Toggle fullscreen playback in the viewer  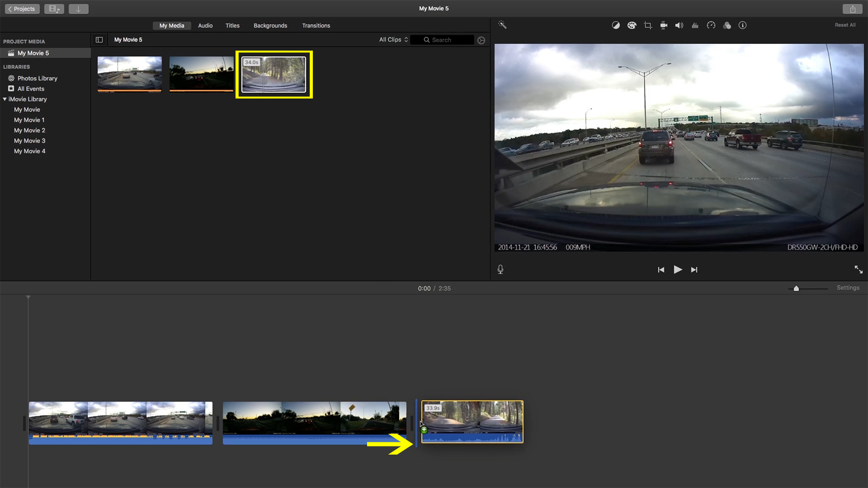pyautogui.click(x=858, y=269)
